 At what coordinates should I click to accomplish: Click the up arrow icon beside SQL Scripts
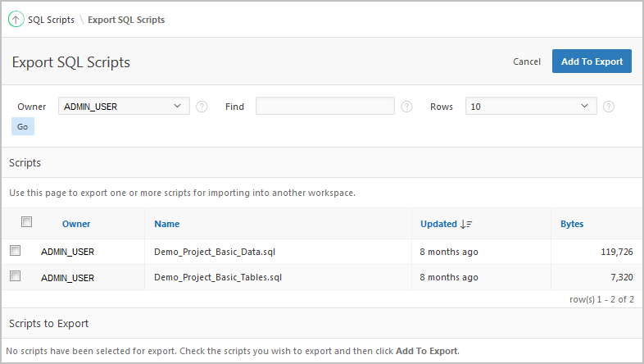click(16, 20)
